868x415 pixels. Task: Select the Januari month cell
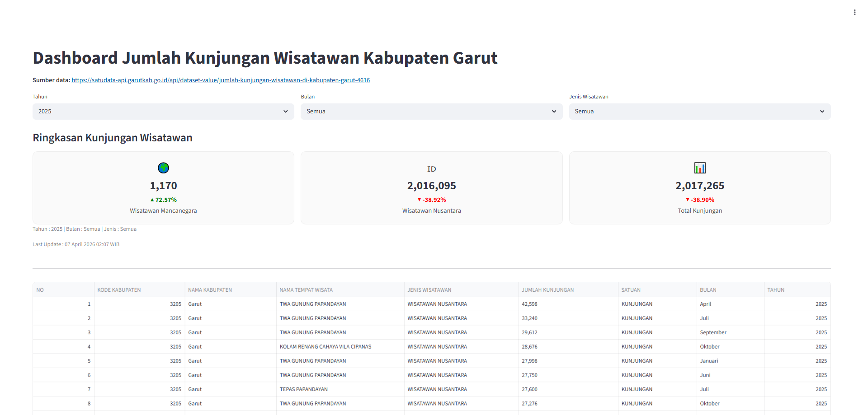pos(730,361)
